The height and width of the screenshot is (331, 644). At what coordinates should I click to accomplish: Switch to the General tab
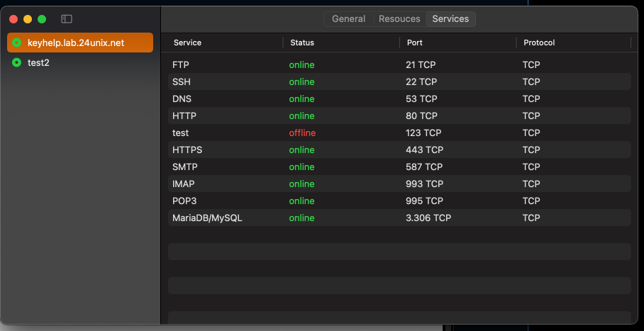click(x=348, y=19)
